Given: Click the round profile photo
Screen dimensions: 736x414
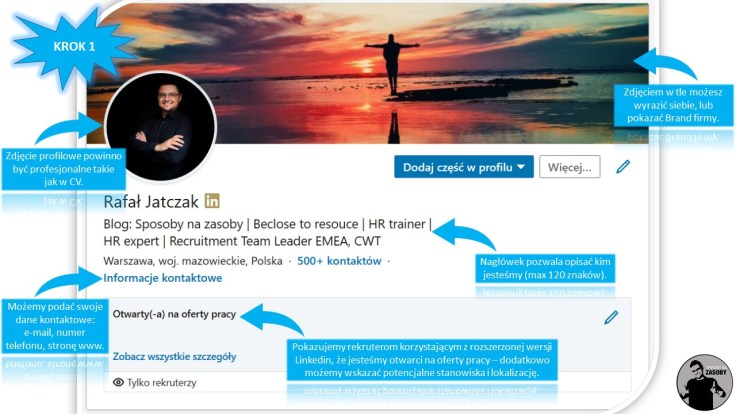Looking at the screenshot, I should click(161, 126).
